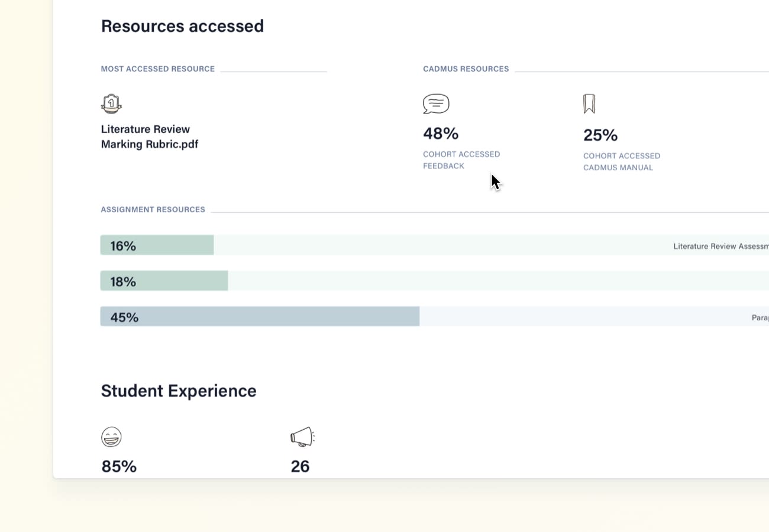Viewport: 769px width, 532px height.
Task: Open Literature Review Marking Rubric.pdf
Action: click(149, 137)
